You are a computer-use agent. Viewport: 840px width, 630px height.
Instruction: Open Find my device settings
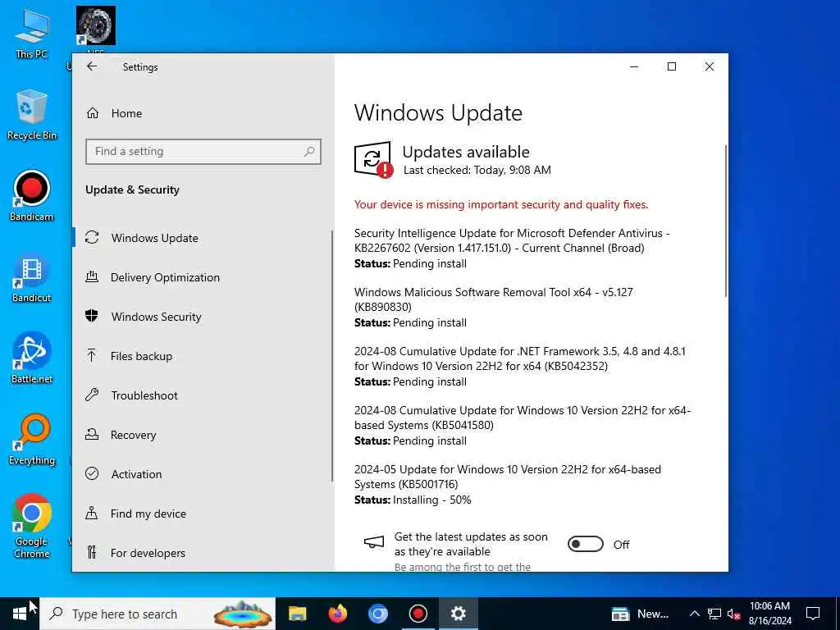pos(148,514)
